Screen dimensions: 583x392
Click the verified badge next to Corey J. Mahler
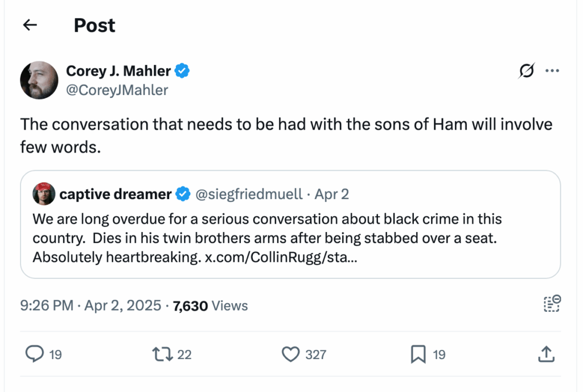182,71
